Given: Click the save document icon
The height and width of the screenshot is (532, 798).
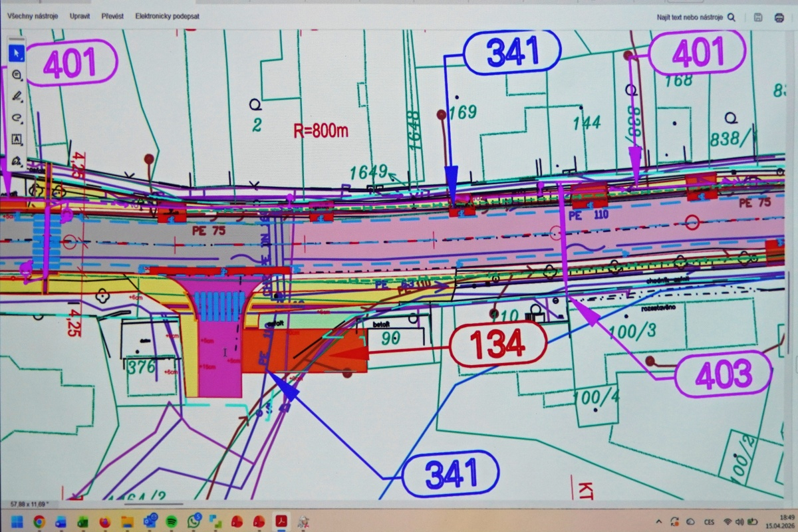Looking at the screenshot, I should click(x=758, y=17).
